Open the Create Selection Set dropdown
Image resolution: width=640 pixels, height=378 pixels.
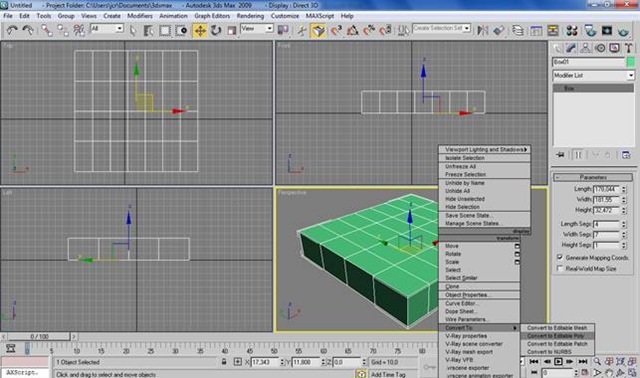467,28
